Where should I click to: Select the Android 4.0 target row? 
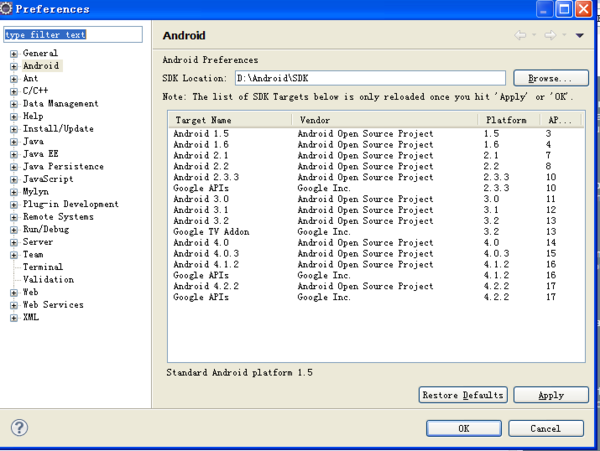(376, 243)
